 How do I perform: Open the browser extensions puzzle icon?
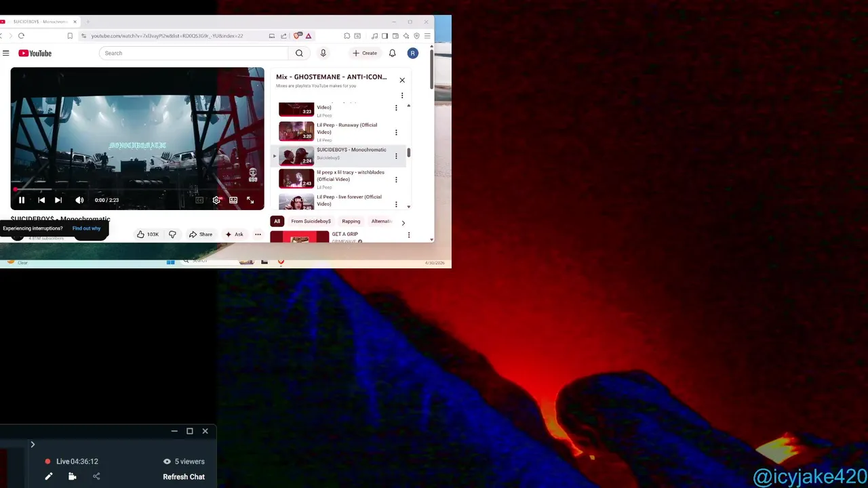coord(347,36)
